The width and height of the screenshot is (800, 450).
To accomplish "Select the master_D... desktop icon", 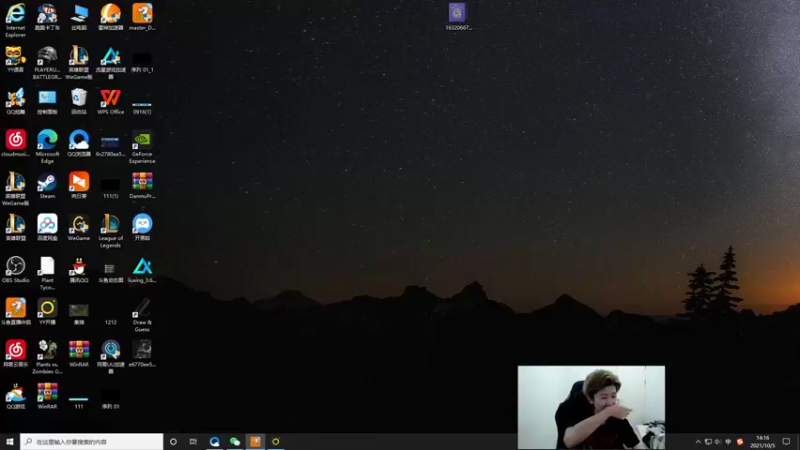I will (x=142, y=17).
